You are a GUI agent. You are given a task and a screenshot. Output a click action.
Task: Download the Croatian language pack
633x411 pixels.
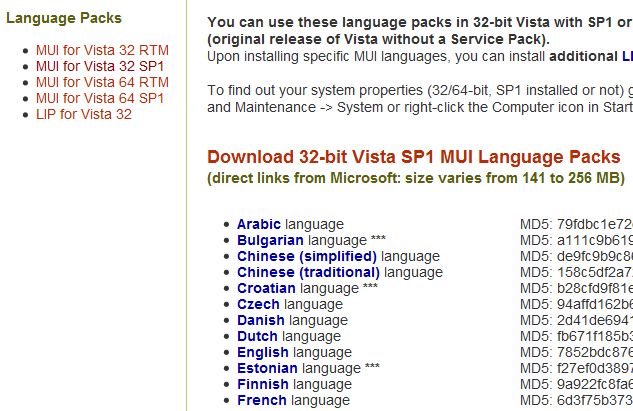266,288
